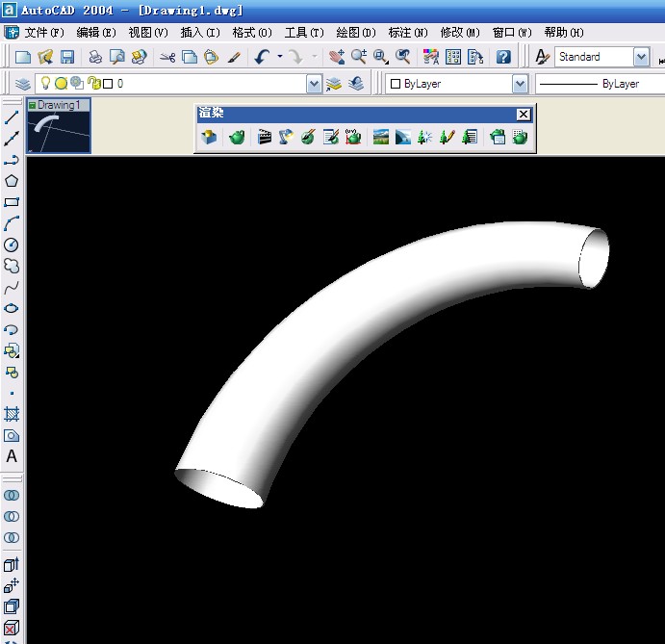Image resolution: width=665 pixels, height=644 pixels.
Task: Open the 编辑(E) menu
Action: click(x=96, y=33)
